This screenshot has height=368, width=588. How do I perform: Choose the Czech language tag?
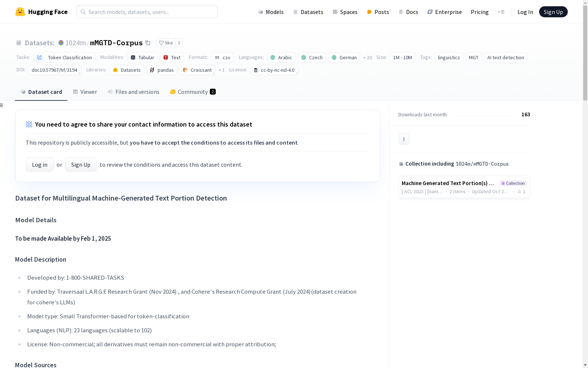[x=312, y=57]
